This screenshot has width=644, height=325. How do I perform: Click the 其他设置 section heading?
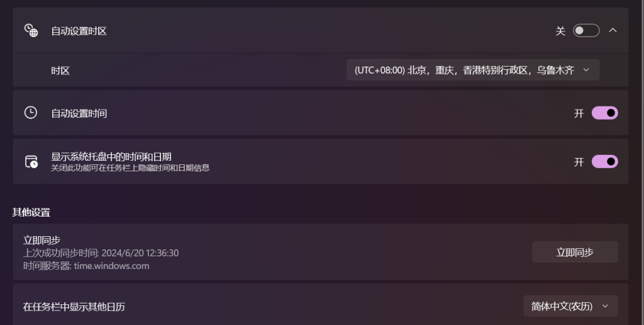click(x=31, y=212)
